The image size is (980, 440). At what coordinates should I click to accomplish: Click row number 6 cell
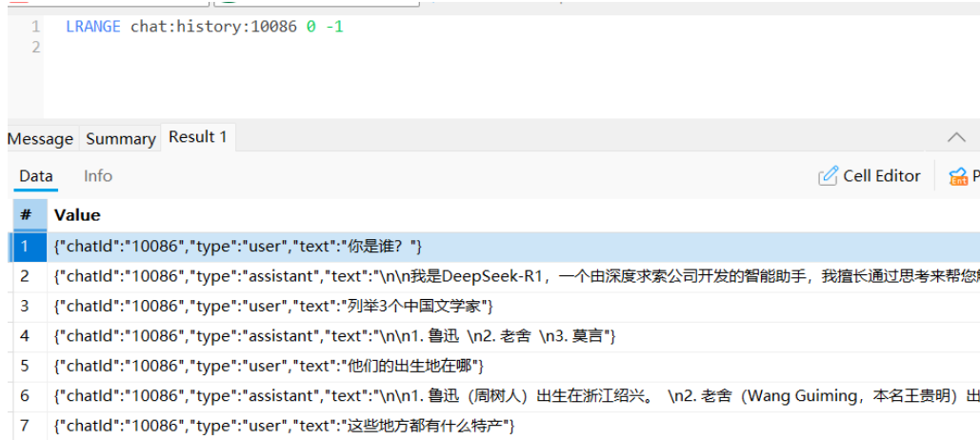30,395
